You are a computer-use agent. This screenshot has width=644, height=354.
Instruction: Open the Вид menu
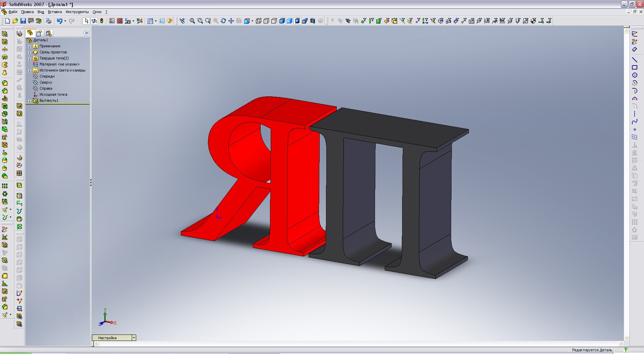pos(41,12)
